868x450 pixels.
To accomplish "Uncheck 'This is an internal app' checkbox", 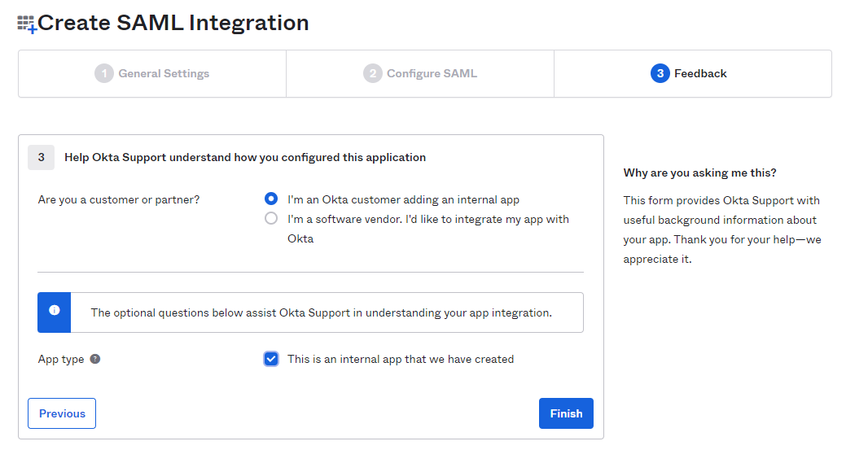I will click(270, 359).
